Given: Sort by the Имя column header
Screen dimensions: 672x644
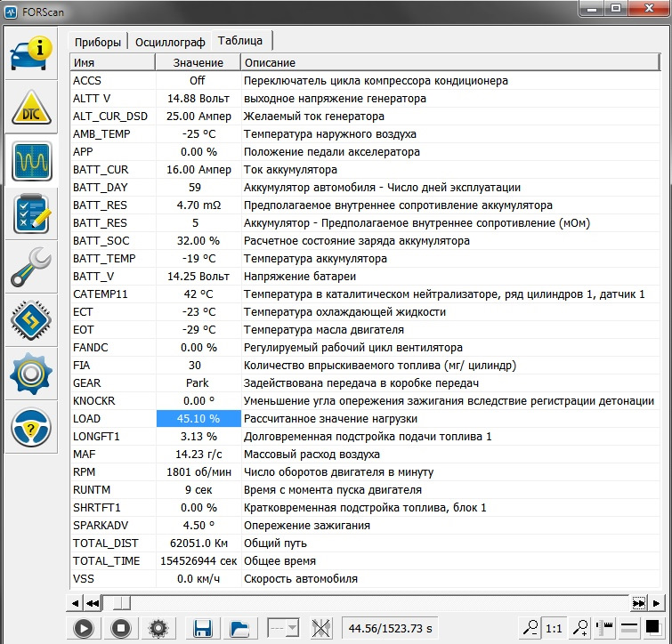Looking at the screenshot, I should pyautogui.click(x=112, y=62).
